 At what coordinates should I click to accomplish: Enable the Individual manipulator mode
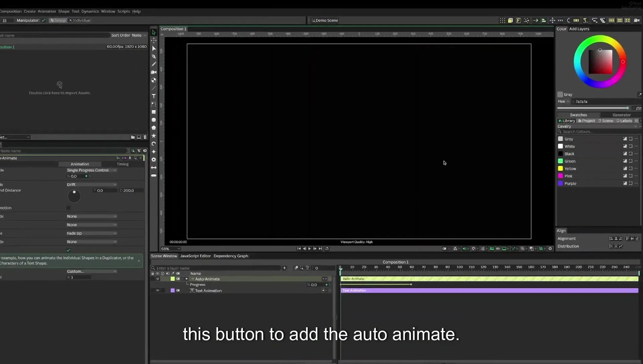(x=80, y=20)
